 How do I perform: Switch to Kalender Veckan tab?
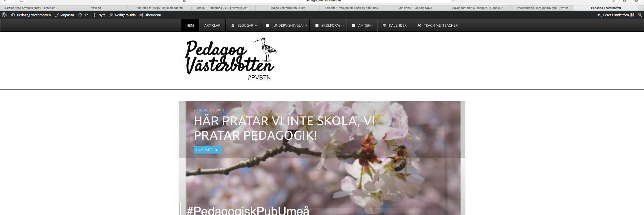[351, 8]
